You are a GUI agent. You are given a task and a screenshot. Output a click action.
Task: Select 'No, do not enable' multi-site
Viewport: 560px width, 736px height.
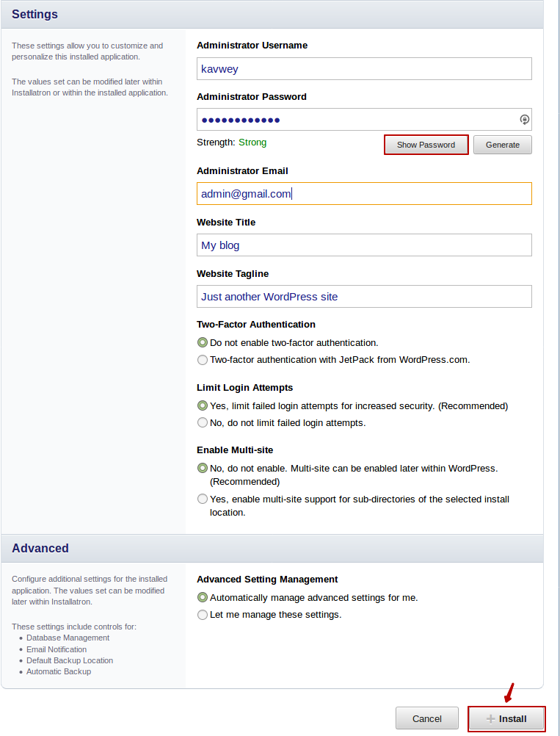tap(203, 468)
